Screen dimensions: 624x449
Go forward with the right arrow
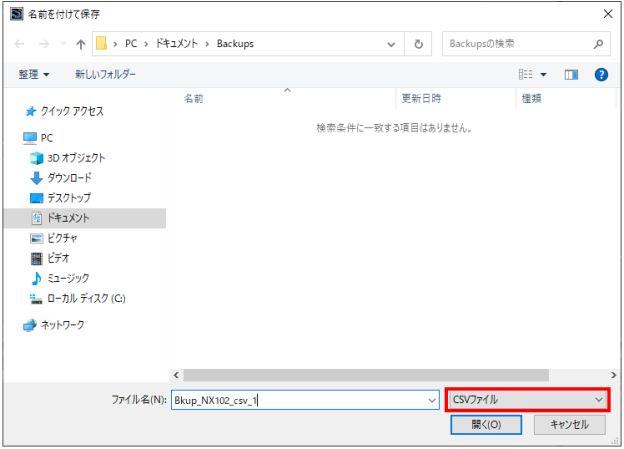(x=44, y=44)
